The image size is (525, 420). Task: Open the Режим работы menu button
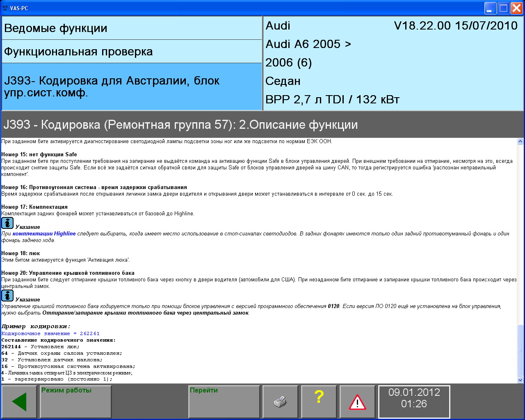tap(75, 402)
